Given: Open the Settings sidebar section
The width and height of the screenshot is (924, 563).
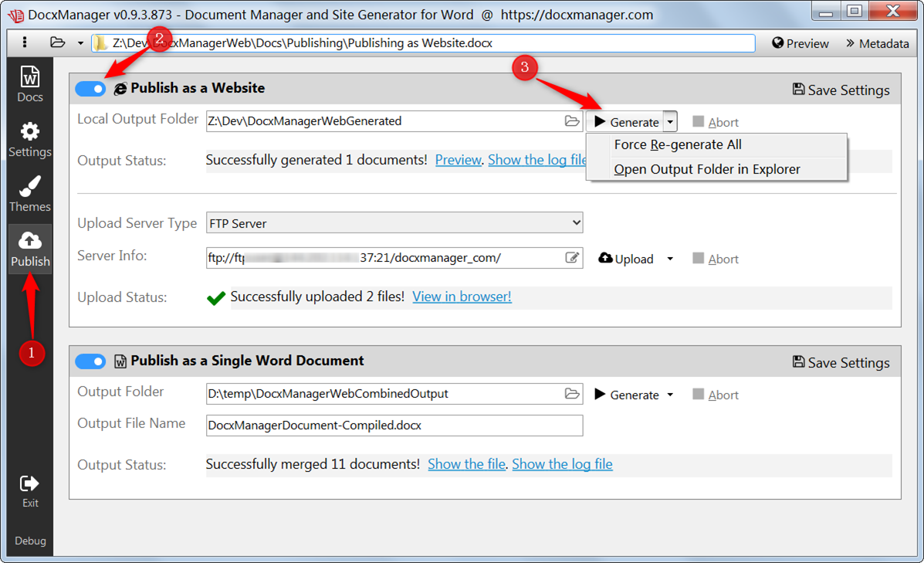Looking at the screenshot, I should [x=30, y=140].
